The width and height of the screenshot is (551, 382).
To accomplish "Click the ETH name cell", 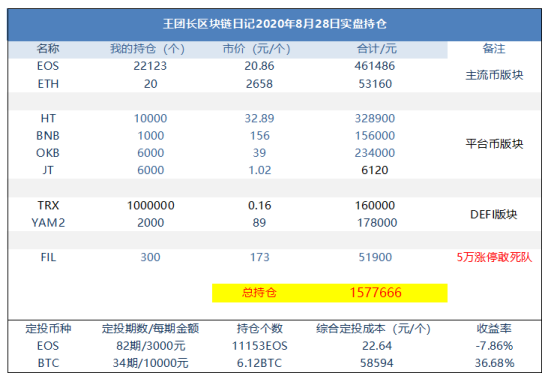I will coord(48,84).
